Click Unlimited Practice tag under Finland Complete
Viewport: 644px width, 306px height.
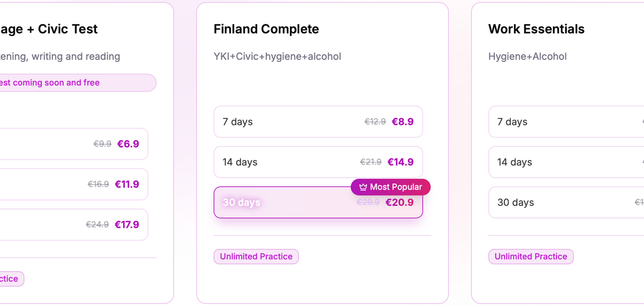[256, 257]
